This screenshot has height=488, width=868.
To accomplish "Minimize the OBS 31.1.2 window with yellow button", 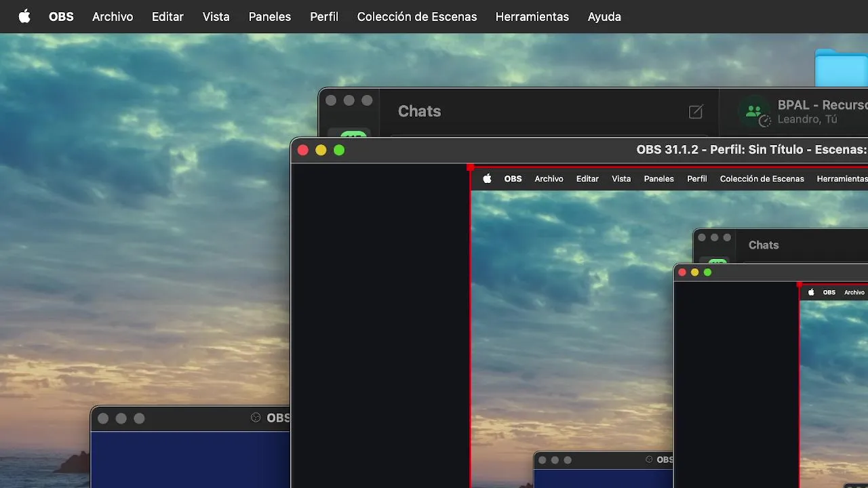I will [321, 150].
